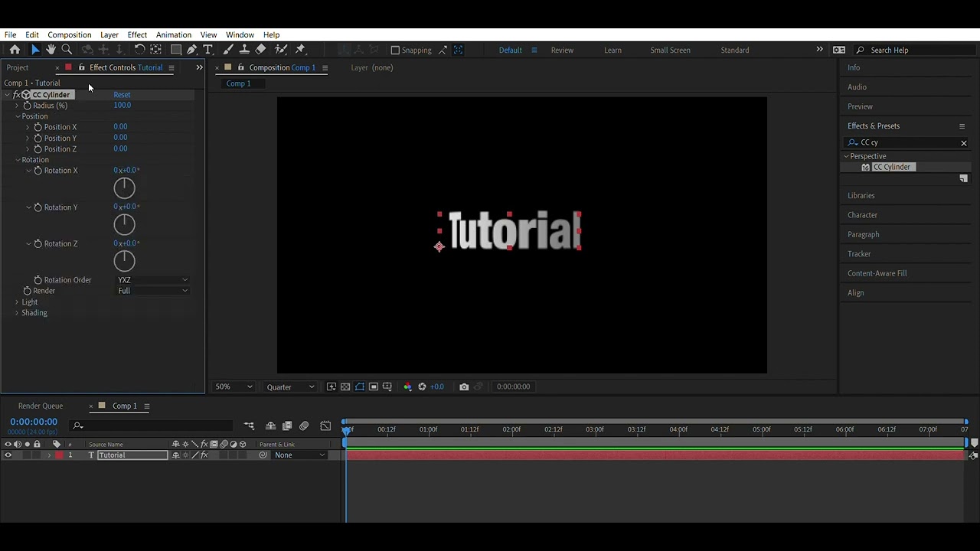
Task: Toggle mask and shape path visibility
Action: coord(359,386)
